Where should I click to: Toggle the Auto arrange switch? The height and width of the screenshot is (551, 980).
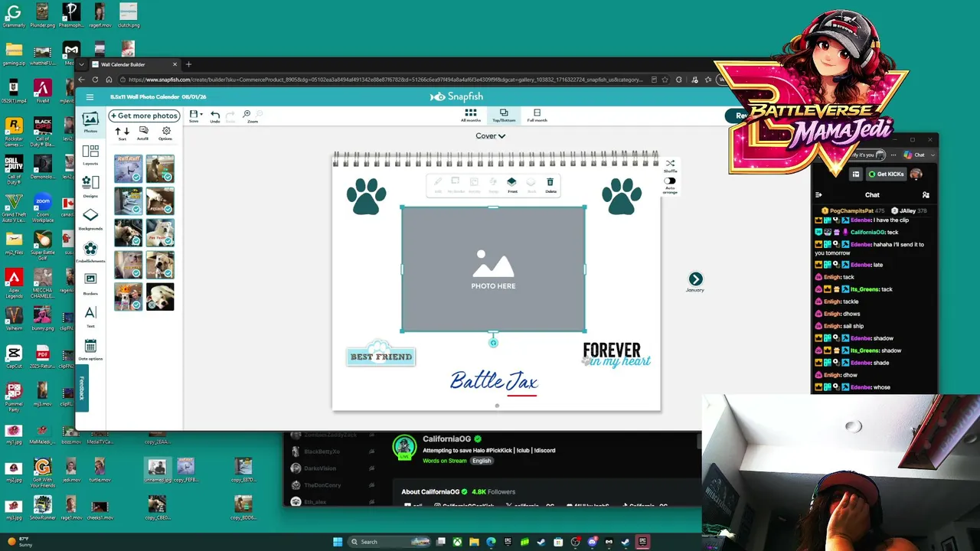(x=670, y=181)
